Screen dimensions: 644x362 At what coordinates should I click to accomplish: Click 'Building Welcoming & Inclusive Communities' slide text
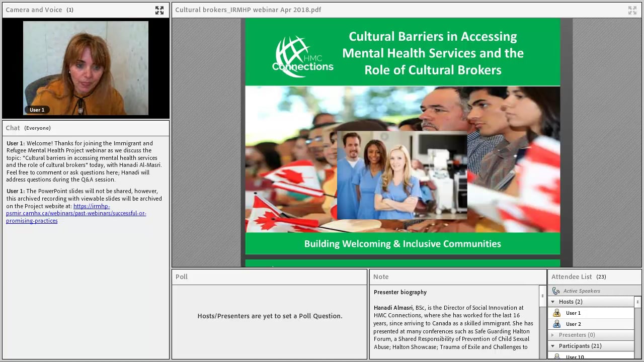click(403, 244)
